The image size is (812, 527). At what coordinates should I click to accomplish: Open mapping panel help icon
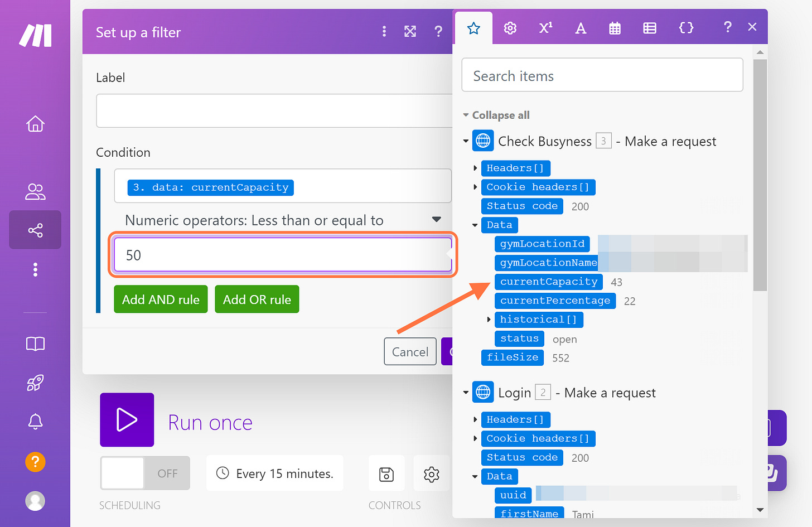tap(727, 27)
